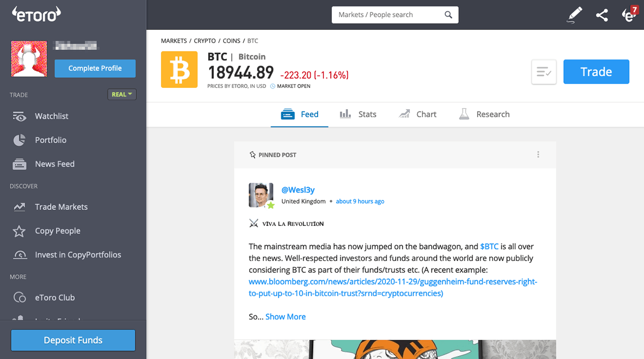Click the Markets / People search field
Screen dimensions: 644x359
[x=395, y=15]
